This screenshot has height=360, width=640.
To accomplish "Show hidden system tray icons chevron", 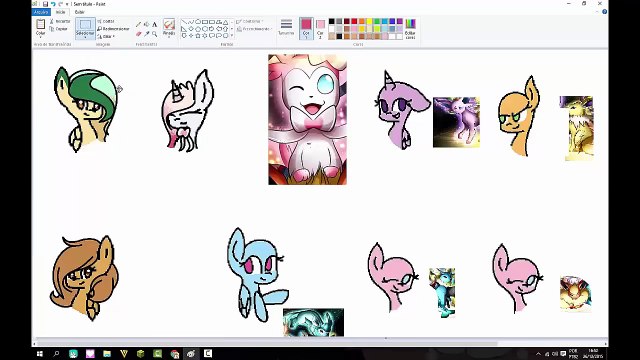I will click(538, 354).
